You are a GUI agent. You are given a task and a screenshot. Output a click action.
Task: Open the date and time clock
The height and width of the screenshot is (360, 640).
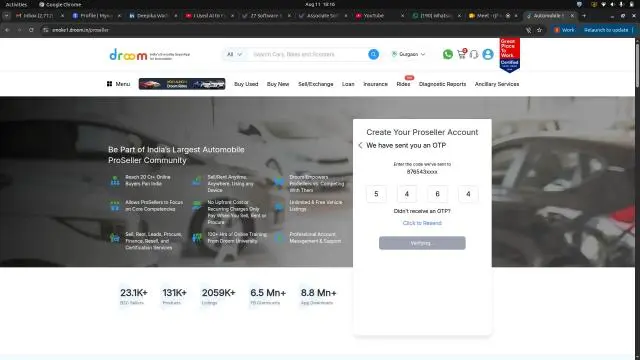[x=320, y=4]
